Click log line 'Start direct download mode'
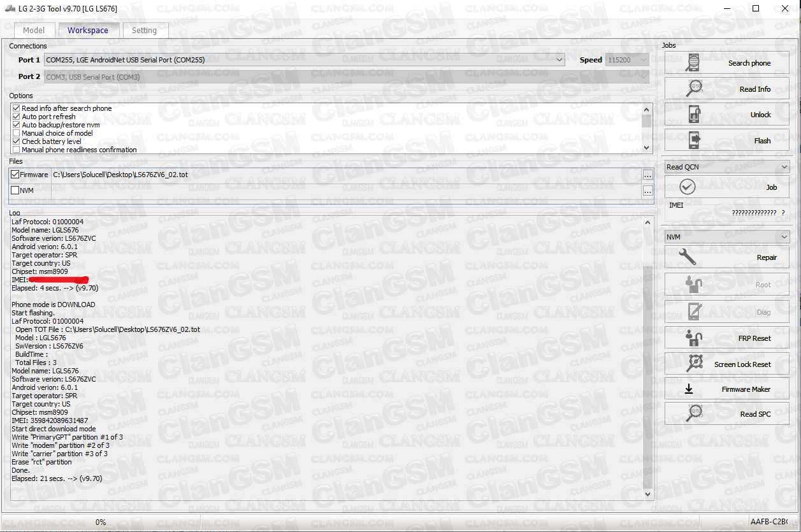Screen dimensions: 801x532 point(54,429)
